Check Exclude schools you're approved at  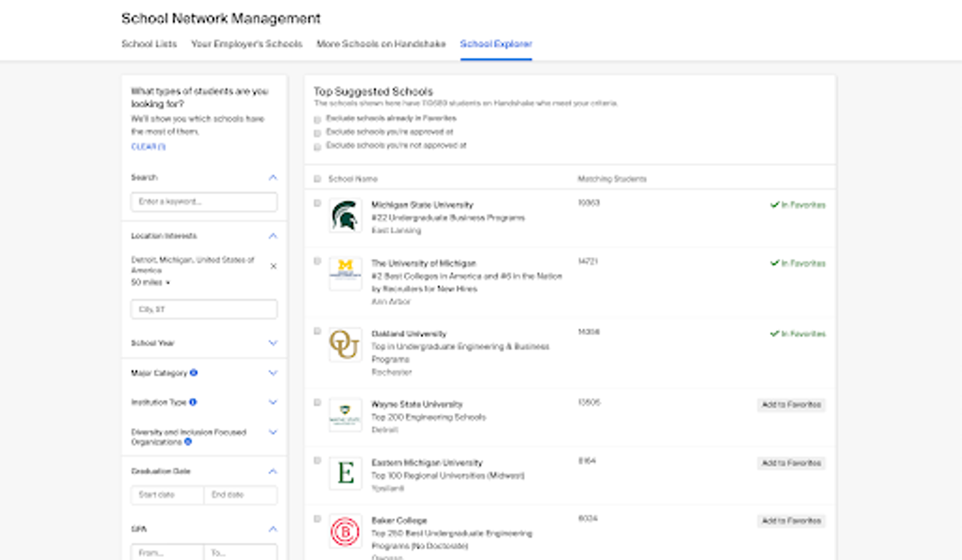pyautogui.click(x=317, y=133)
